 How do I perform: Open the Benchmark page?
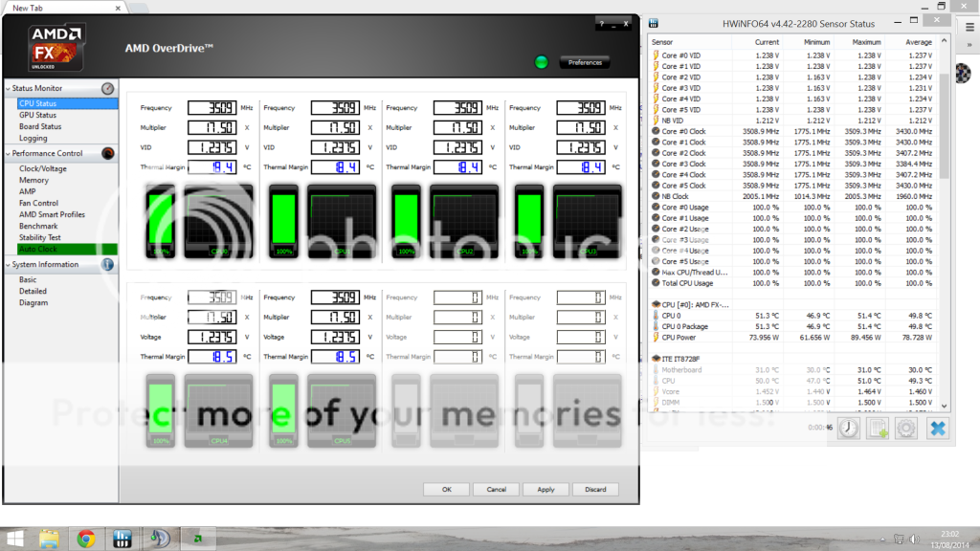pos(38,226)
